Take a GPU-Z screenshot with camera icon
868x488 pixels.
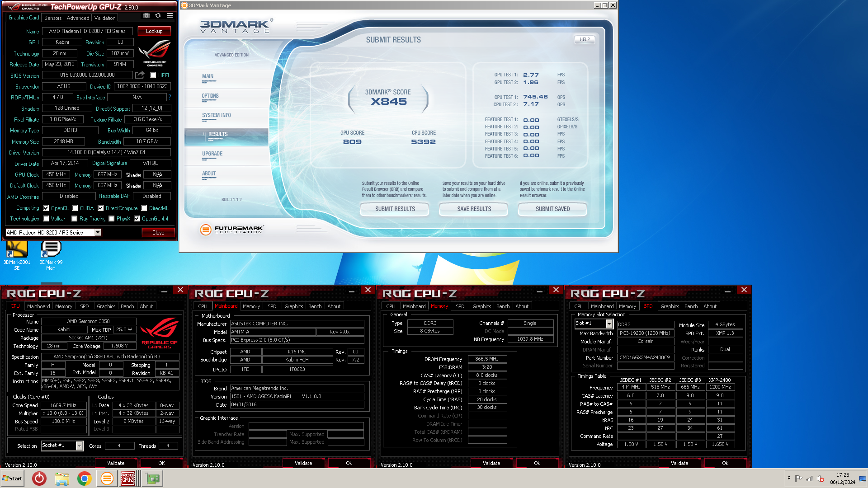pos(146,15)
